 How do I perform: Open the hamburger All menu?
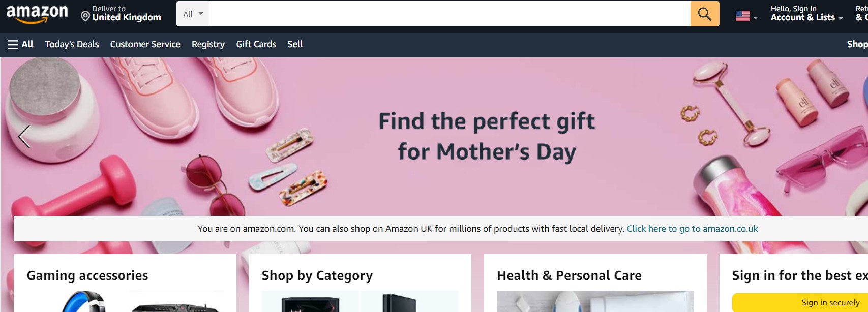click(x=20, y=44)
